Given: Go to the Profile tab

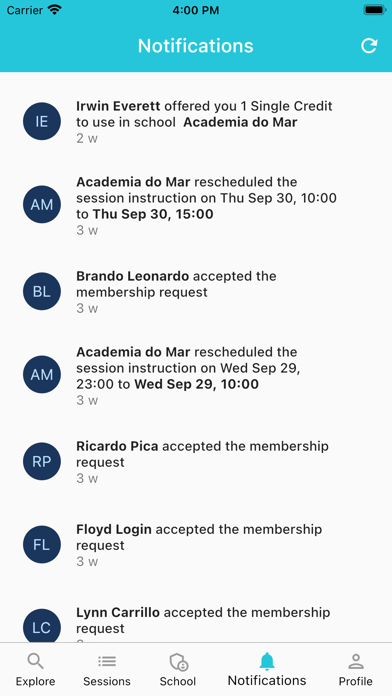Looking at the screenshot, I should tap(356, 669).
